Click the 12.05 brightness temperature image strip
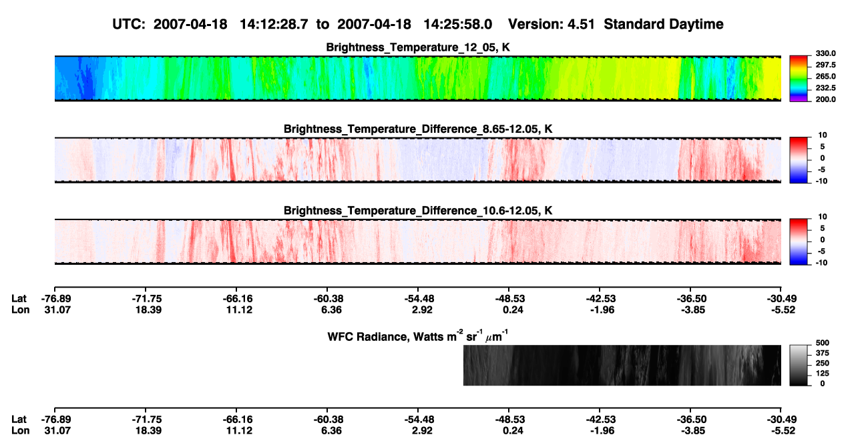The height and width of the screenshot is (445, 868). 418,78
